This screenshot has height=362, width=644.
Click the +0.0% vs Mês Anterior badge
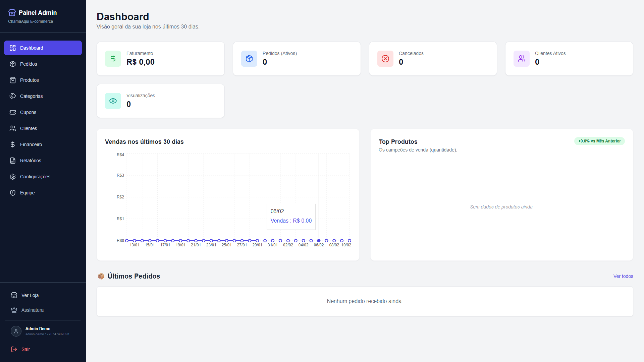(599, 141)
